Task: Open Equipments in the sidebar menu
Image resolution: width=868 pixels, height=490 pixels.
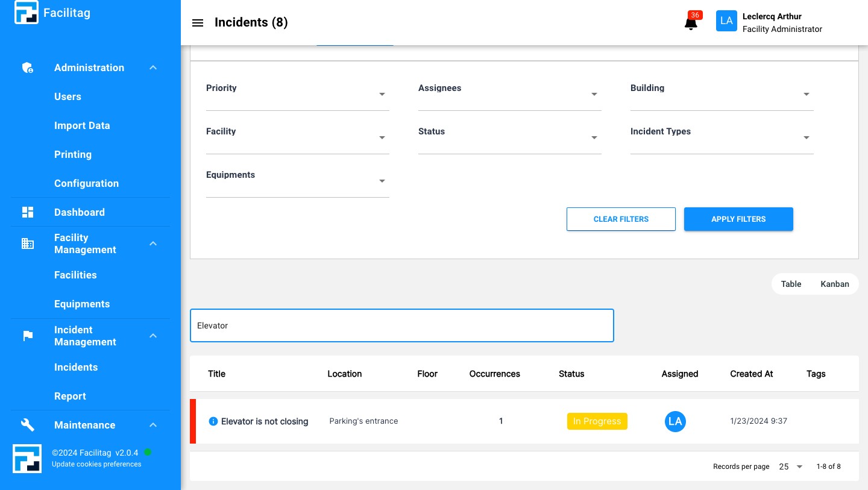Action: 82,304
